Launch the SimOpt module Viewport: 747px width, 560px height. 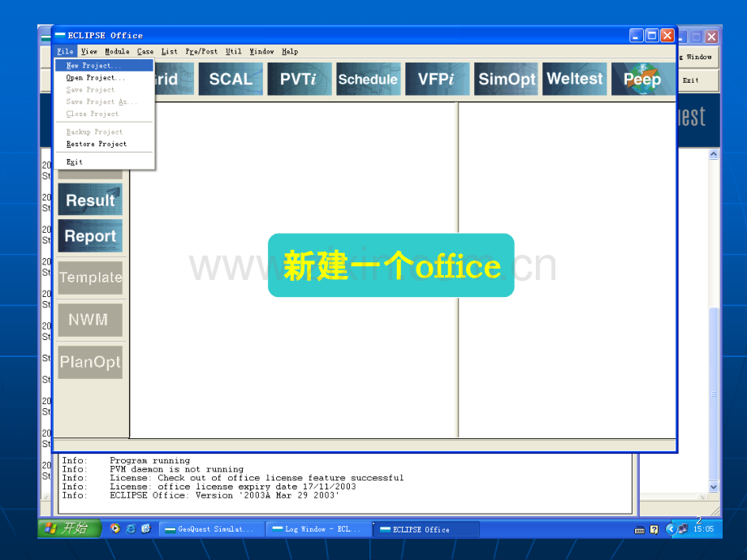click(x=506, y=79)
